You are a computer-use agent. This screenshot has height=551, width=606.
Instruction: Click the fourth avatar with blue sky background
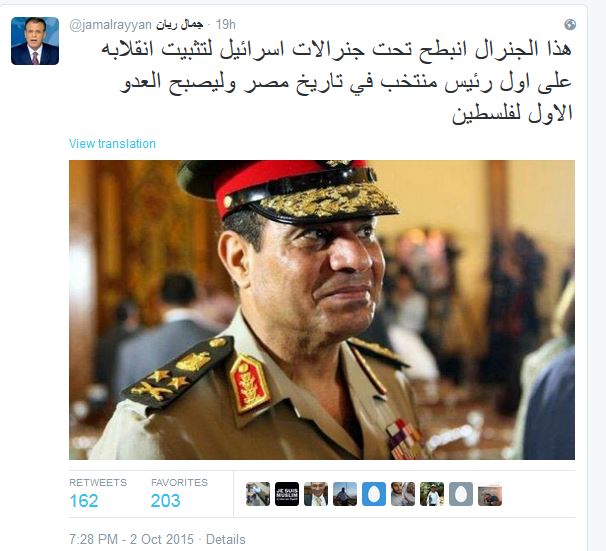345,494
